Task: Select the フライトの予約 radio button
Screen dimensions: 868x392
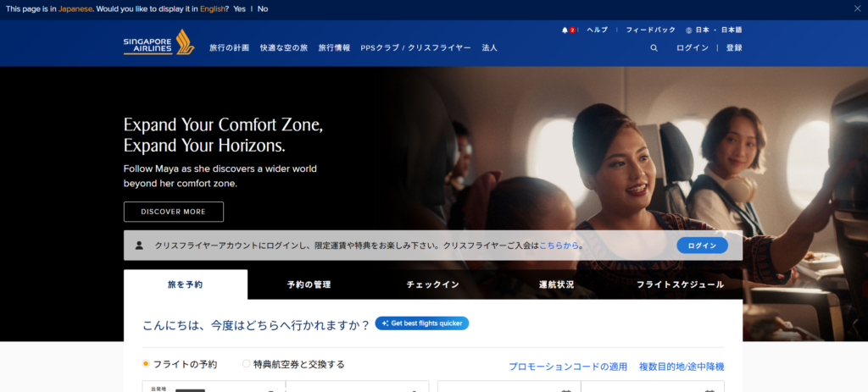Action: (x=146, y=364)
